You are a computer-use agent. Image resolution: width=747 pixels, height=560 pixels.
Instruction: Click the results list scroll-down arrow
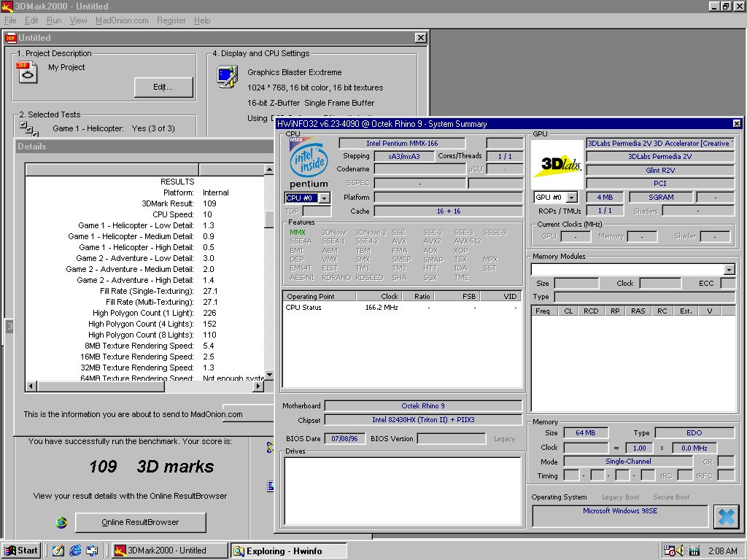point(269,376)
